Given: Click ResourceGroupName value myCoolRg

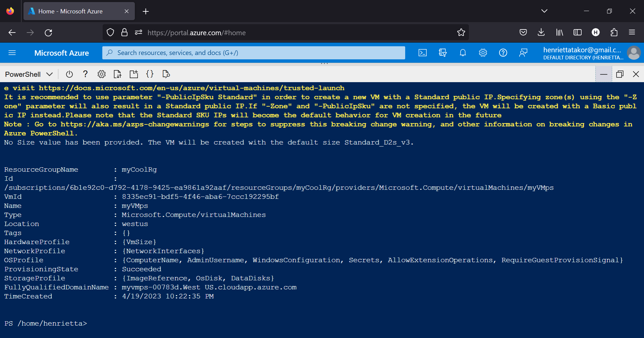Looking at the screenshot, I should tap(139, 170).
